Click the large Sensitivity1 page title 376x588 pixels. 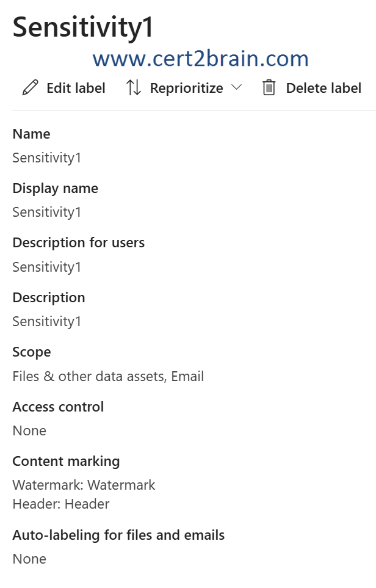(x=83, y=27)
